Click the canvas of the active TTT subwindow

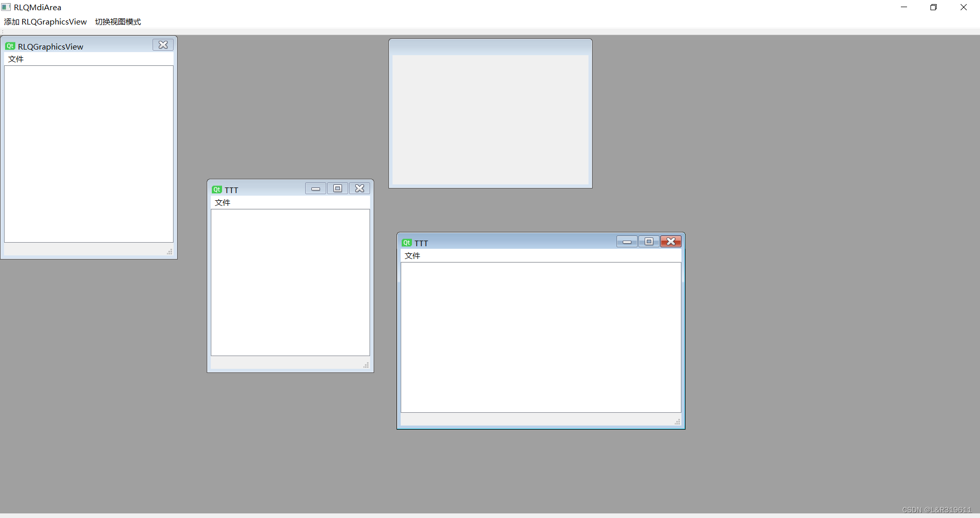[x=541, y=337]
